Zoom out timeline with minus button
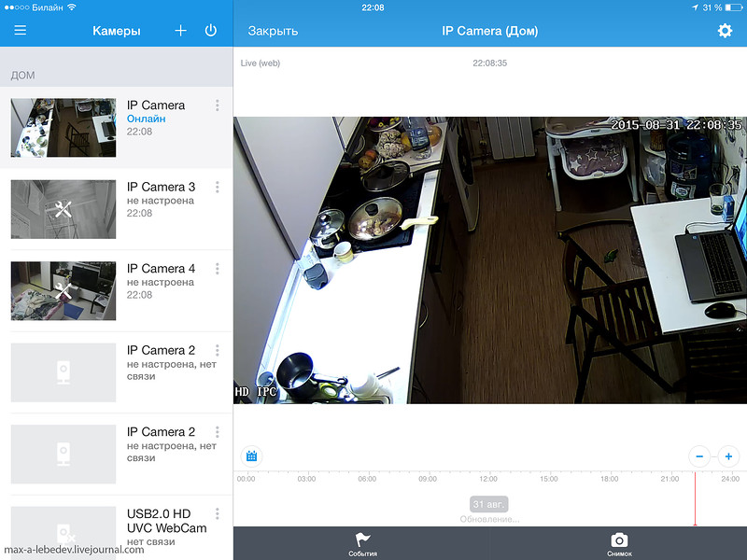The width and height of the screenshot is (747, 560). (x=699, y=456)
